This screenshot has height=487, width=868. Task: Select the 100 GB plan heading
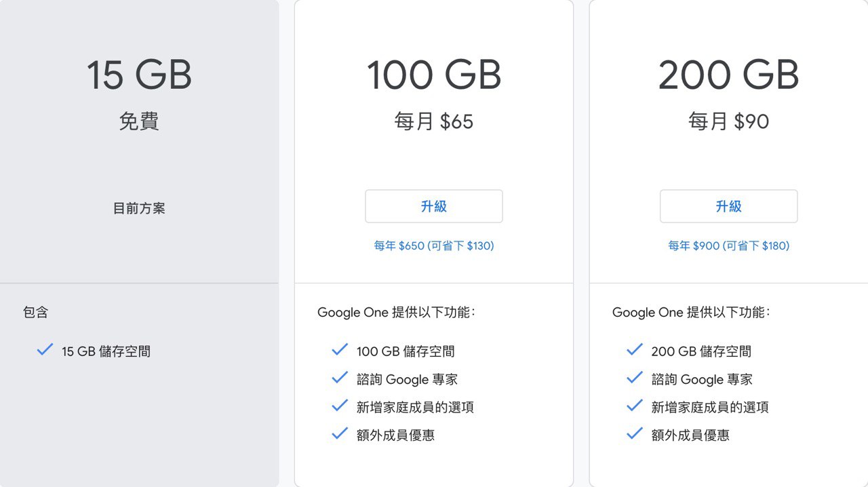point(434,75)
